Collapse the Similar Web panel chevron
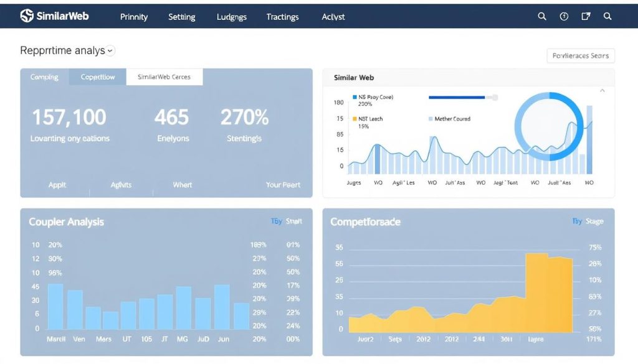 pos(602,91)
